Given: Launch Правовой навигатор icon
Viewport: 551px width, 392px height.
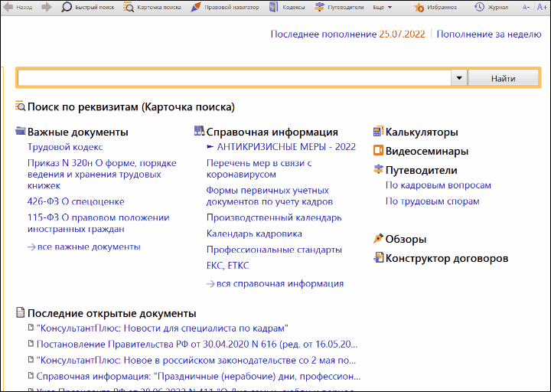Looking at the screenshot, I should [x=196, y=7].
